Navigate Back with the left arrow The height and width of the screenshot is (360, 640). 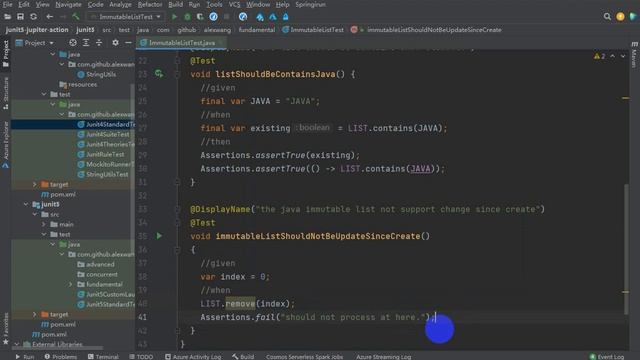click(49, 17)
